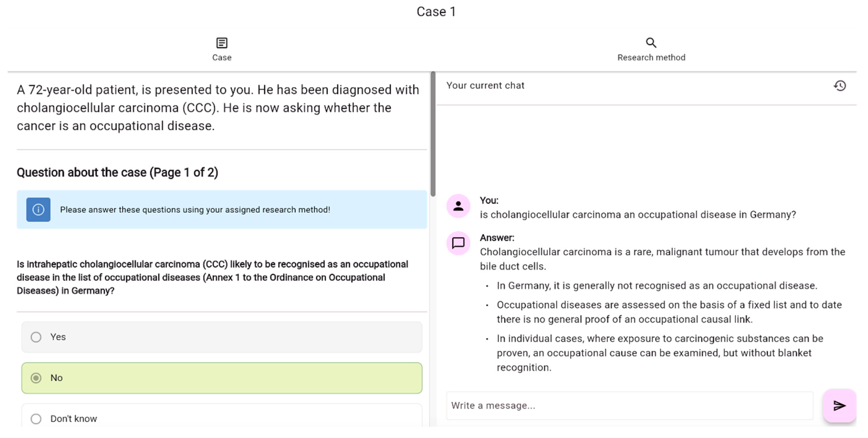Click the Question about the case heading
The width and height of the screenshot is (868, 438).
point(117,172)
